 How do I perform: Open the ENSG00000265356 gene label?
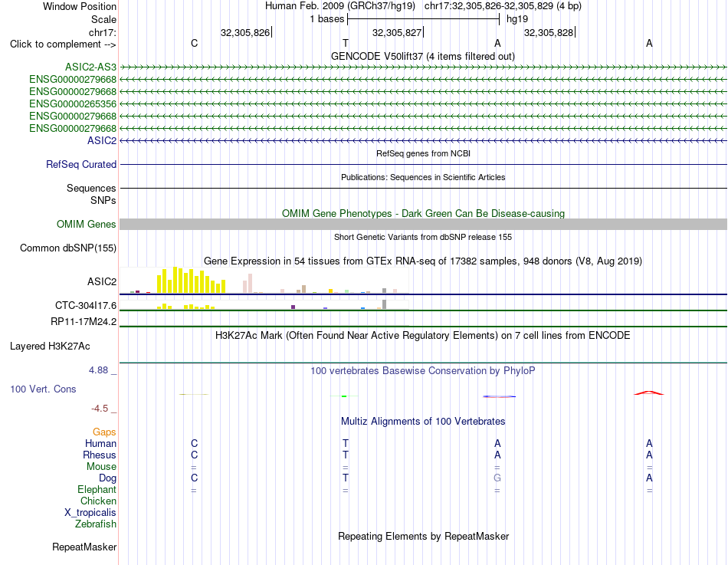(73, 103)
